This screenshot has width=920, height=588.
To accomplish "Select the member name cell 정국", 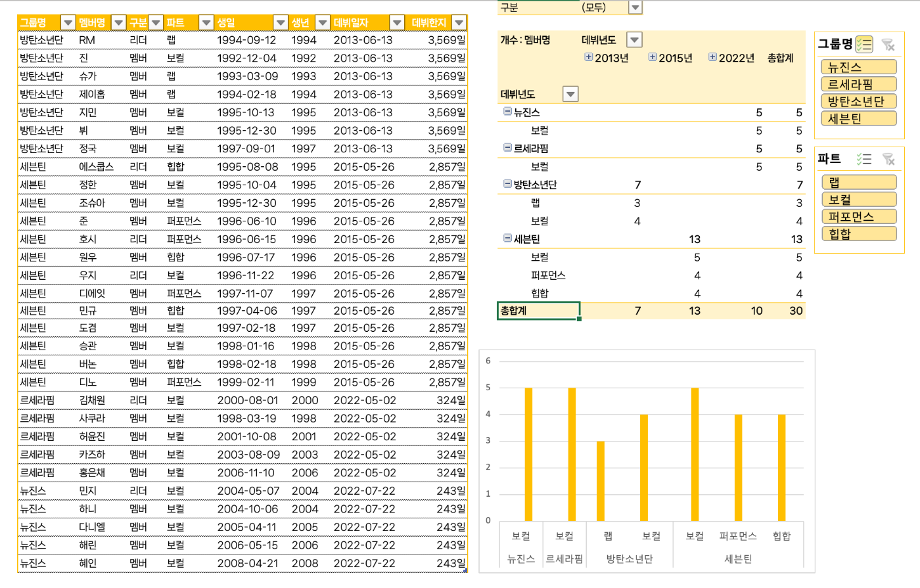I will 87,148.
